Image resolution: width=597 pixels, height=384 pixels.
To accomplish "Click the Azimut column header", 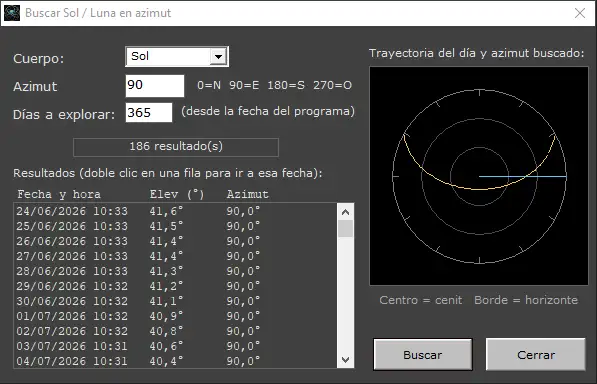I will (247, 194).
